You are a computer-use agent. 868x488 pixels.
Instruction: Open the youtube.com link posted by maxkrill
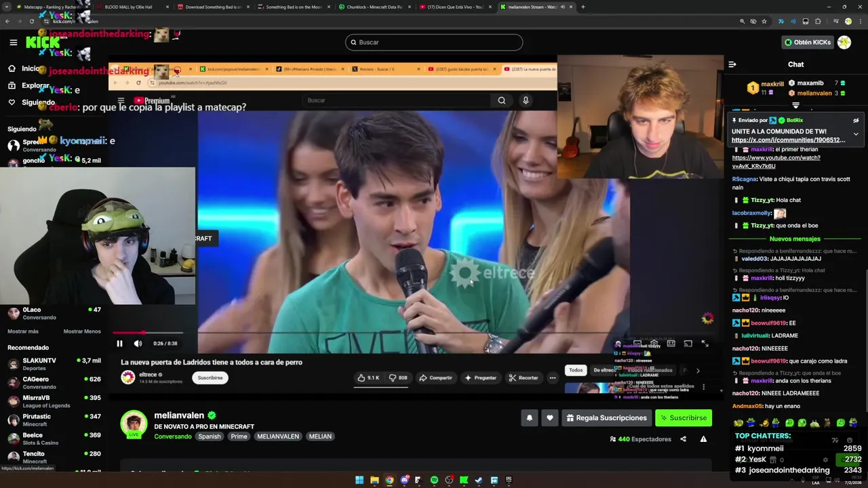pyautogui.click(x=776, y=162)
